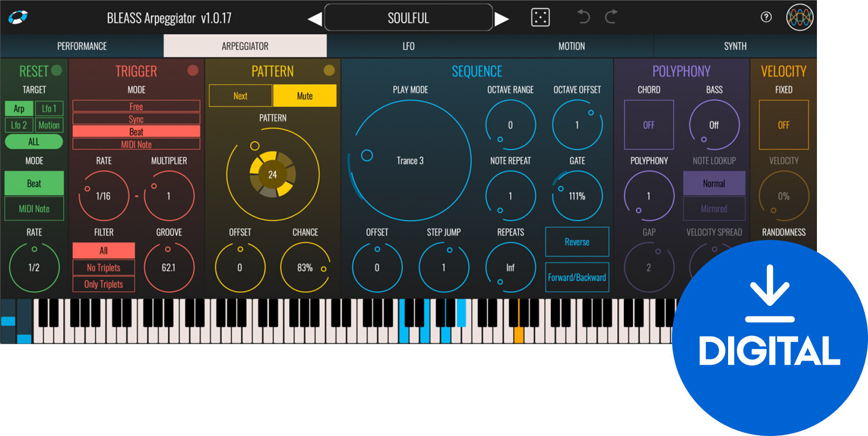This screenshot has height=436, width=868.
Task: Select Lfo 1 reset target
Action: [49, 109]
